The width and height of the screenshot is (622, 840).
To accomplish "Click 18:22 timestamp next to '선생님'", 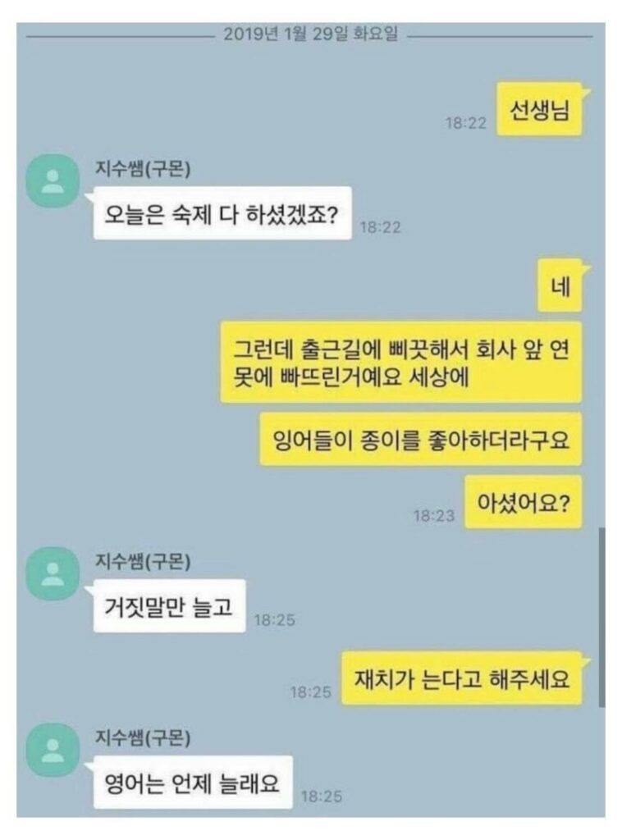I will coord(466,123).
